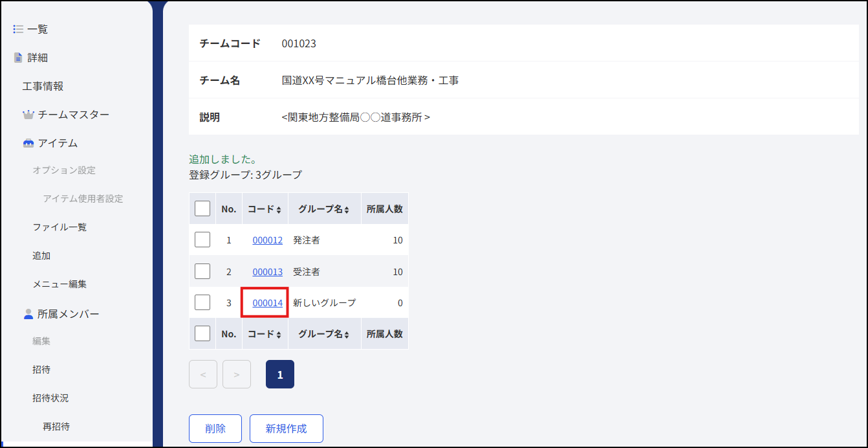Select page 1 in pagination
This screenshot has height=448, width=868.
click(x=280, y=374)
